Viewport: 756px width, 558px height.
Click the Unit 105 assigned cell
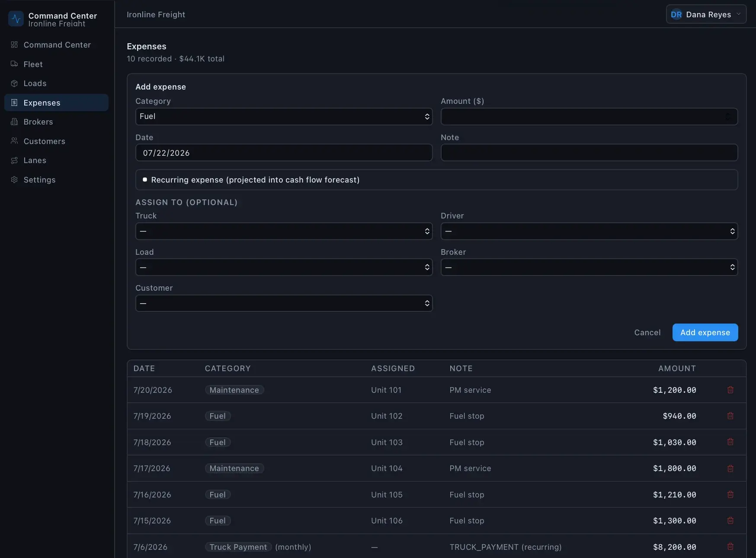click(x=387, y=494)
